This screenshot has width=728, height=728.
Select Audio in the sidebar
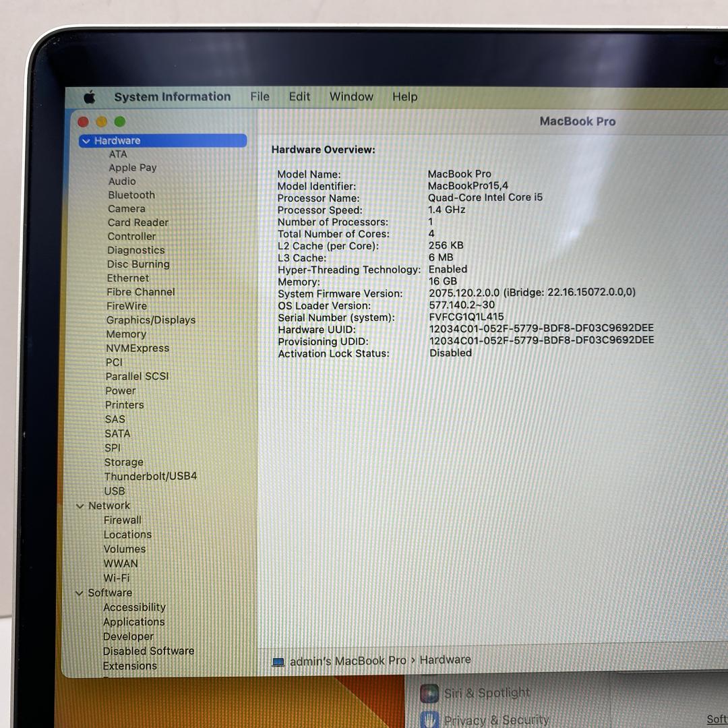point(122,181)
